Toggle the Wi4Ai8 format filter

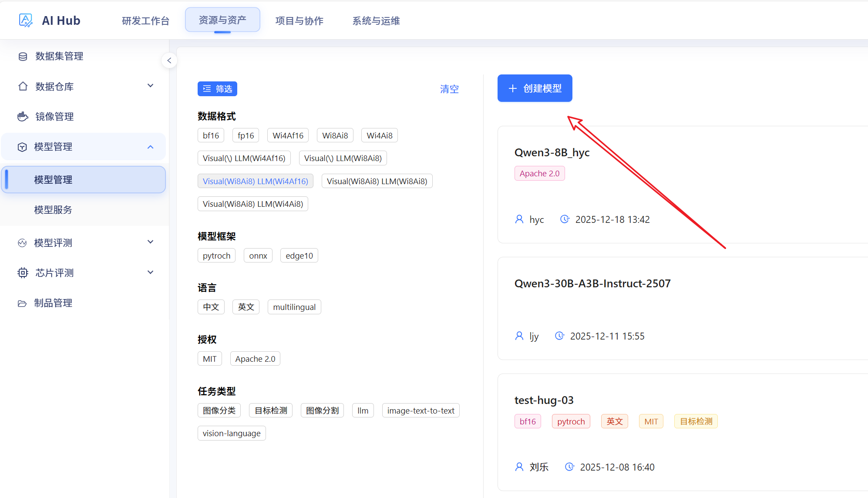coord(380,135)
